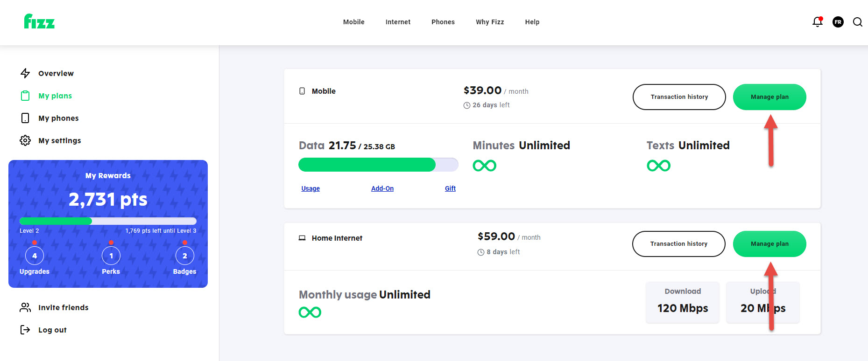Click the $39.00 / month price
Image resolution: width=868 pixels, height=361 pixels.
click(496, 90)
